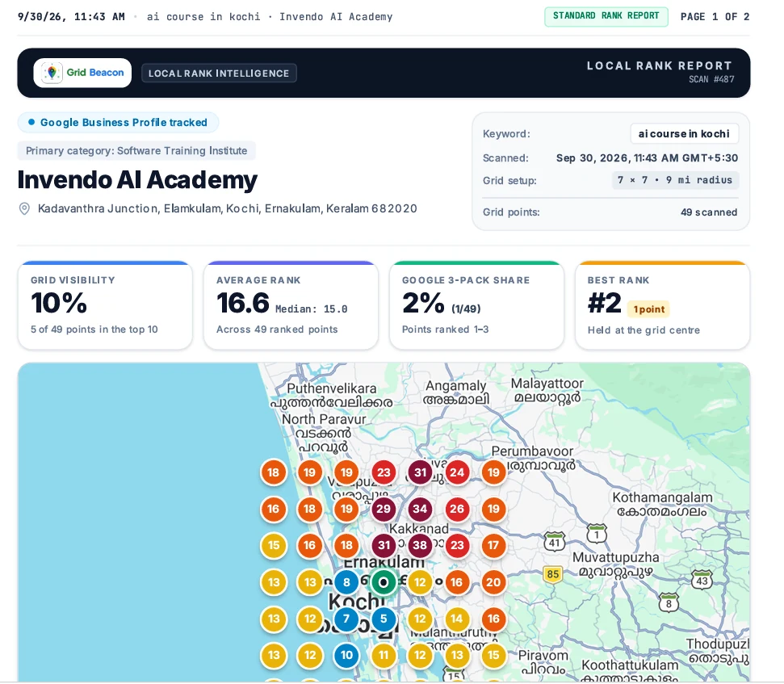The width and height of the screenshot is (784, 684).
Task: Click the Google Business Profile tracked badge
Action: (x=118, y=123)
